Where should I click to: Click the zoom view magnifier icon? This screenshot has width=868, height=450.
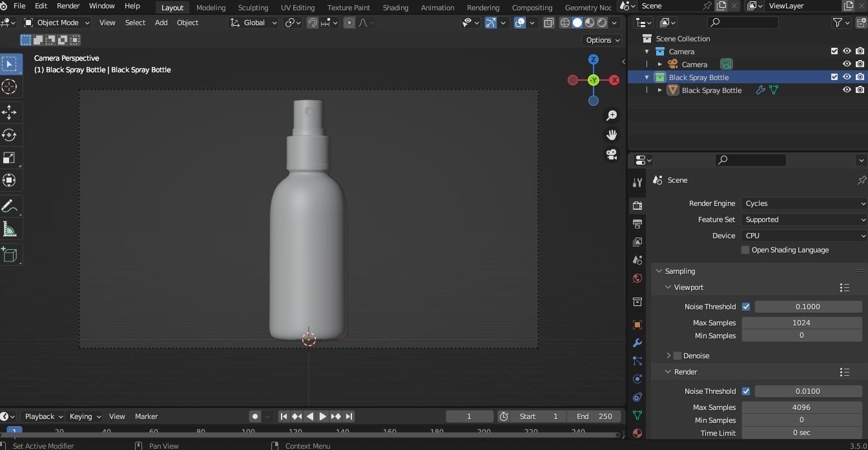611,116
